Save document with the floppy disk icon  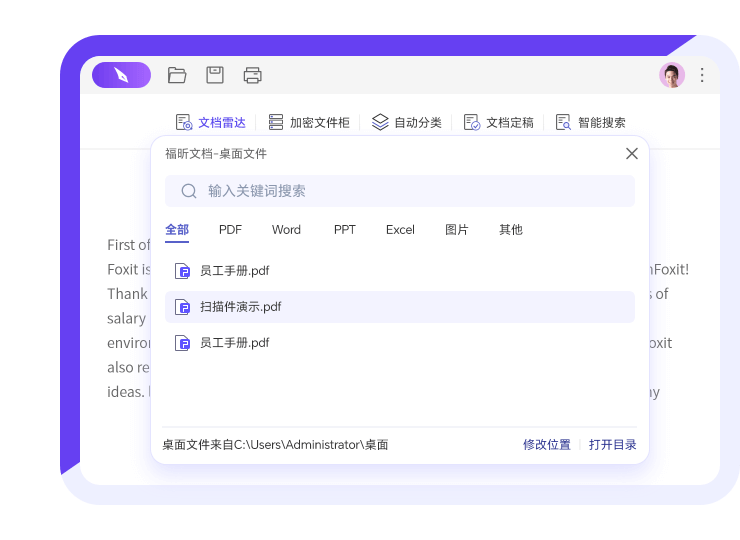(215, 75)
